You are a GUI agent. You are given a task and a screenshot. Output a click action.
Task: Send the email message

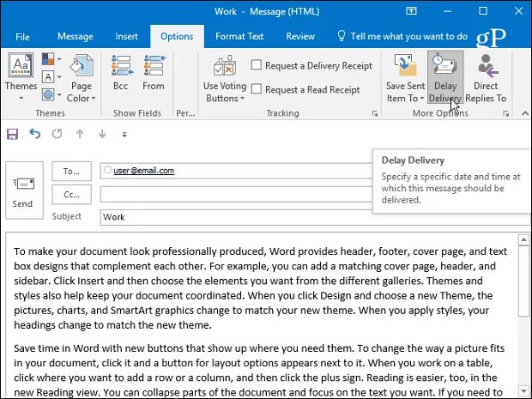pos(24,190)
